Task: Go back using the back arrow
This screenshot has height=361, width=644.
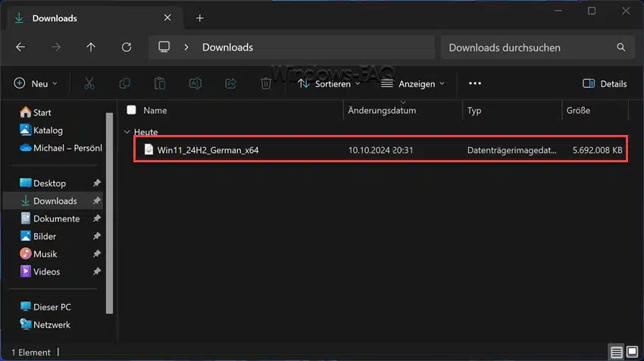Action: pyautogui.click(x=20, y=47)
